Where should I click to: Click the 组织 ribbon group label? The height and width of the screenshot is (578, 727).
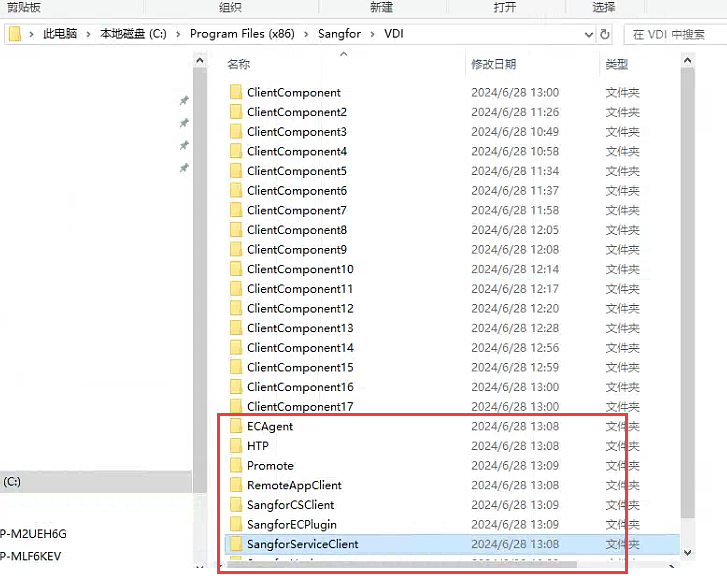pos(230,7)
